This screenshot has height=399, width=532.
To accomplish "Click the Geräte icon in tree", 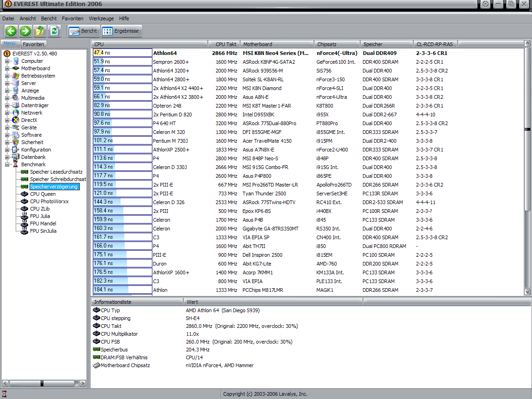I will pyautogui.click(x=16, y=127).
